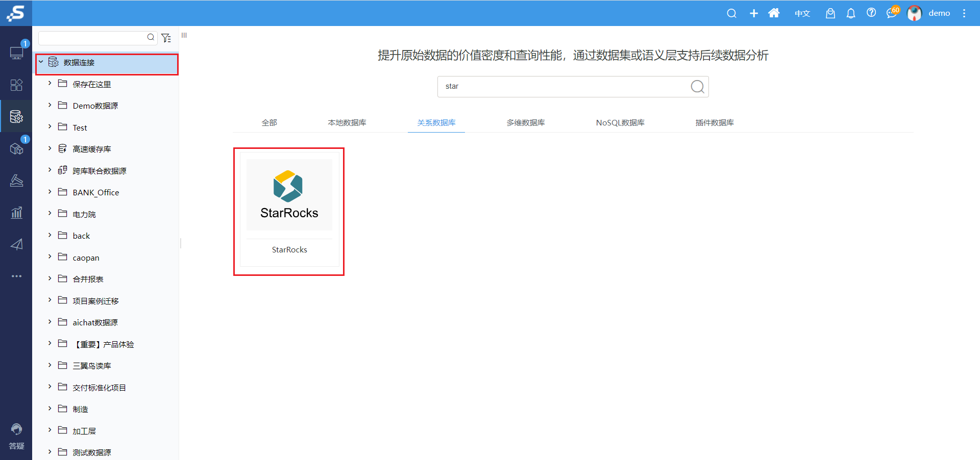Open the header more-options dots
980x460 pixels.
(x=964, y=13)
